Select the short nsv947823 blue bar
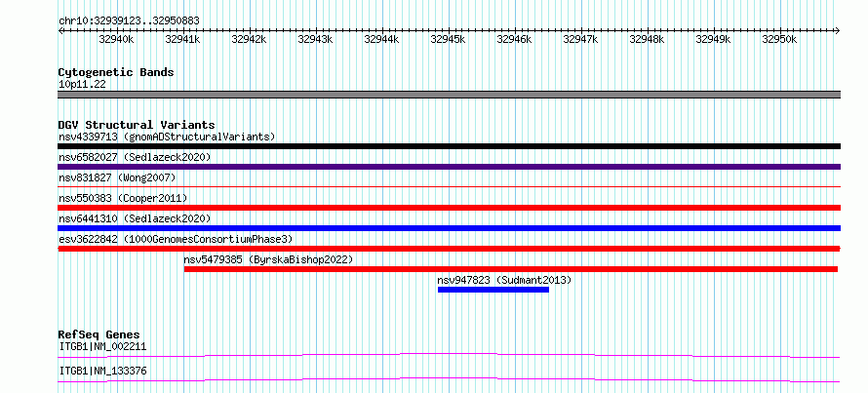Image resolution: width=868 pixels, height=393 pixels. tap(493, 290)
